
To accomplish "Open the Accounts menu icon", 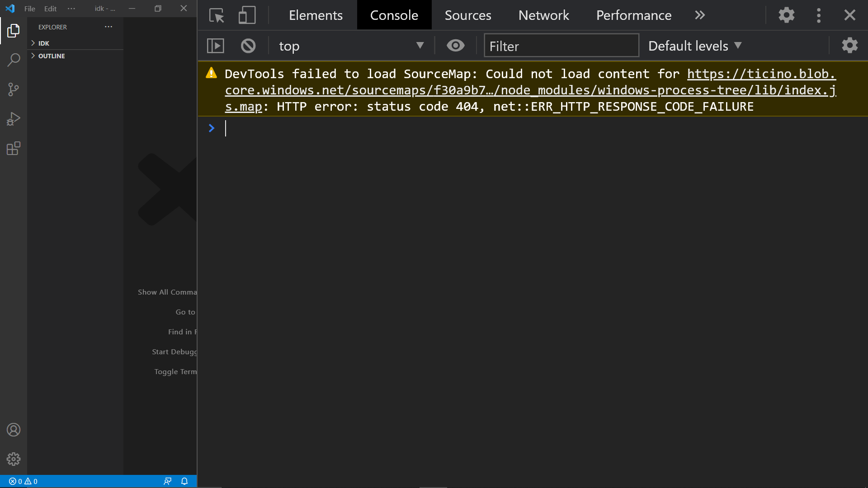I will [14, 430].
